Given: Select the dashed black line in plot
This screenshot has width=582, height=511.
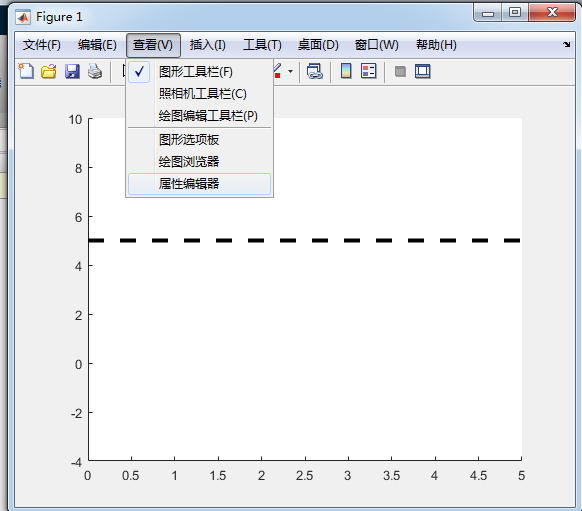Looking at the screenshot, I should pyautogui.click(x=304, y=240).
